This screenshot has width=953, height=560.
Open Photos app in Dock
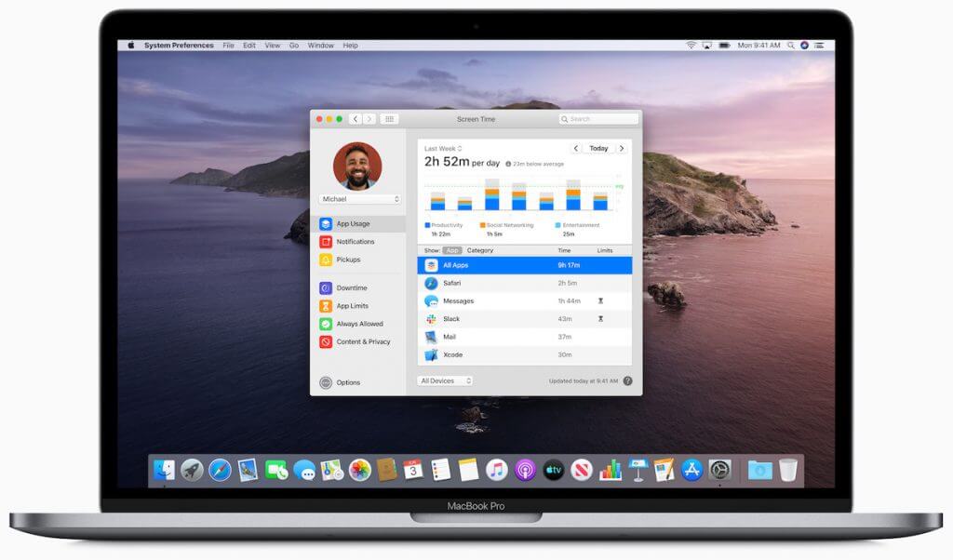point(360,470)
